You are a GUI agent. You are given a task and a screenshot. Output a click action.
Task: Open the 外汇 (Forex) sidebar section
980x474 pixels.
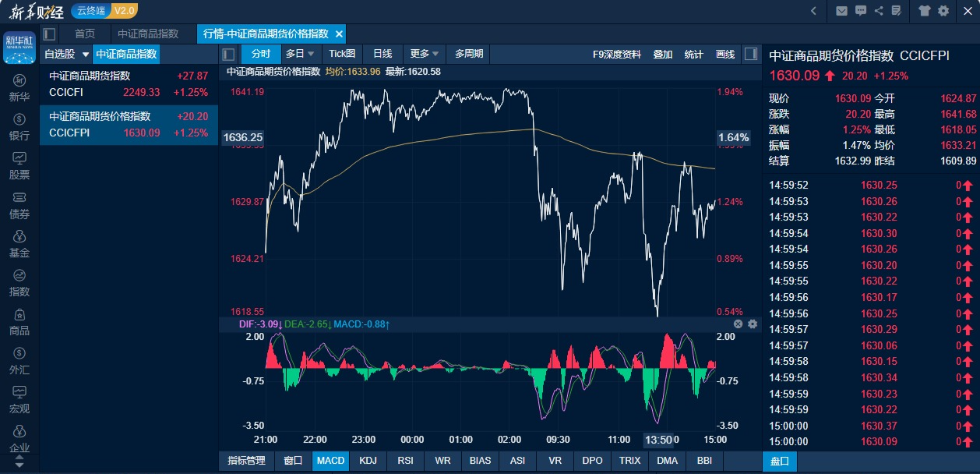(19, 361)
